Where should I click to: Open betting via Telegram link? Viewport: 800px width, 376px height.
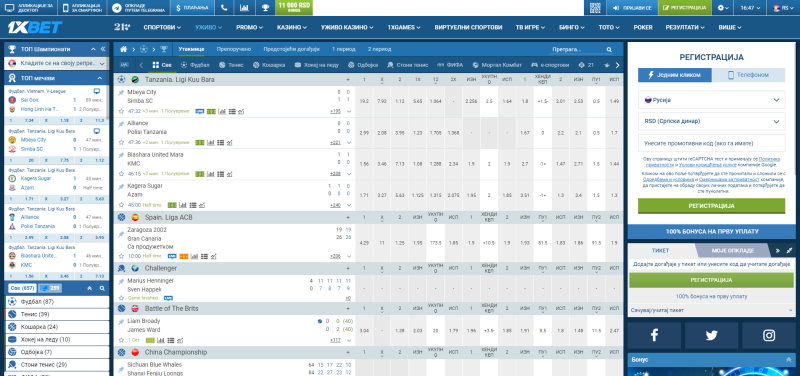[x=139, y=8]
